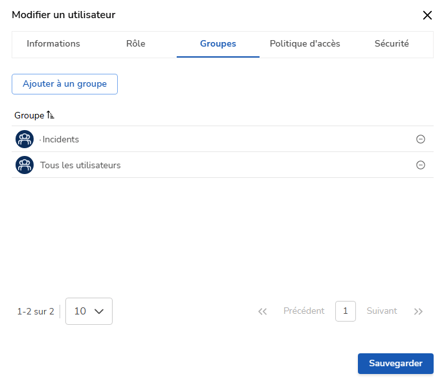Click the page number 1 field

(345, 311)
